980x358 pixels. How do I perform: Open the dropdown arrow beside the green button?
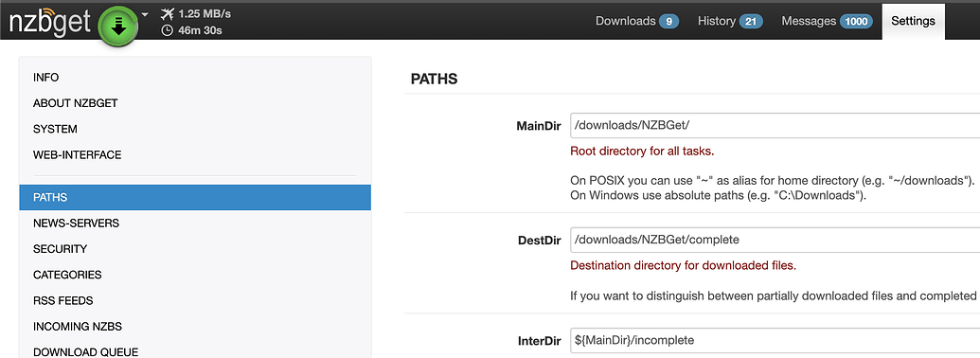click(x=145, y=14)
